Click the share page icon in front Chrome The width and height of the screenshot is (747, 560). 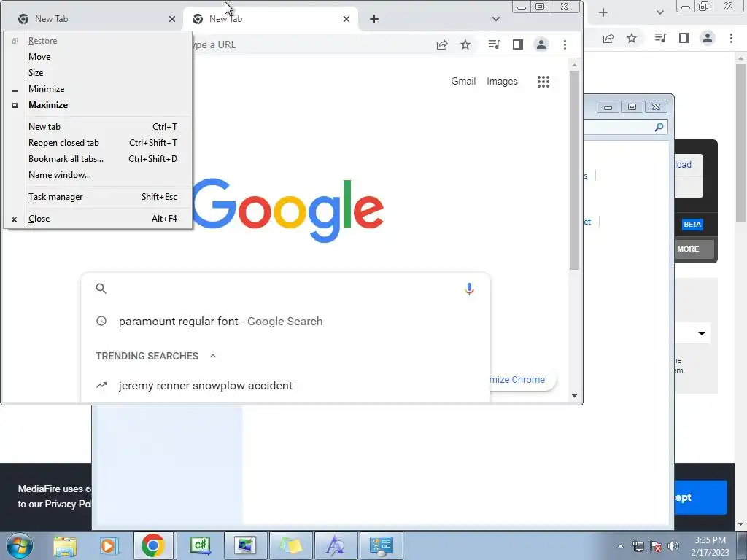tap(442, 44)
